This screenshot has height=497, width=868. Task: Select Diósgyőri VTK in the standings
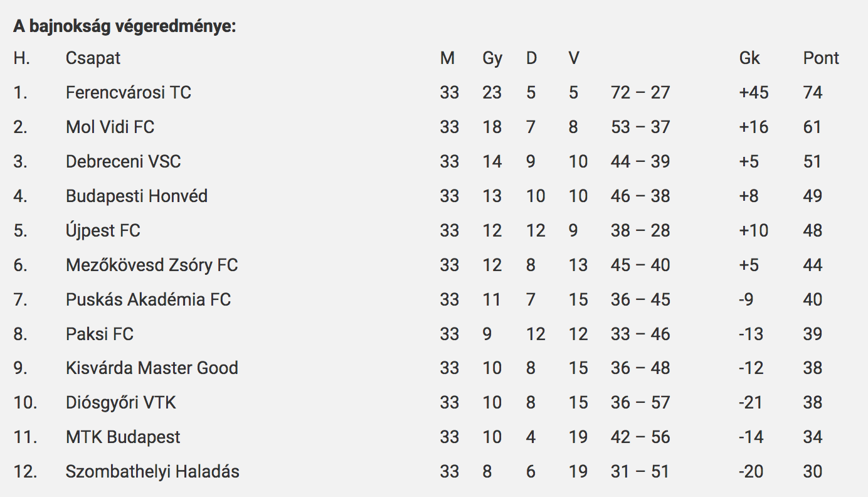[x=121, y=403]
